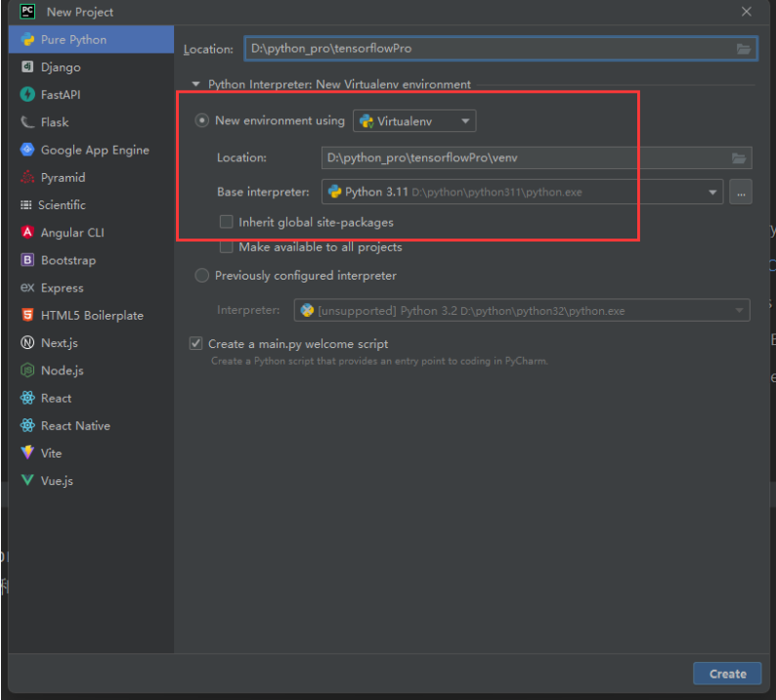The height and width of the screenshot is (700, 776).
Task: Click the Bootstrap B icon
Action: (27, 260)
